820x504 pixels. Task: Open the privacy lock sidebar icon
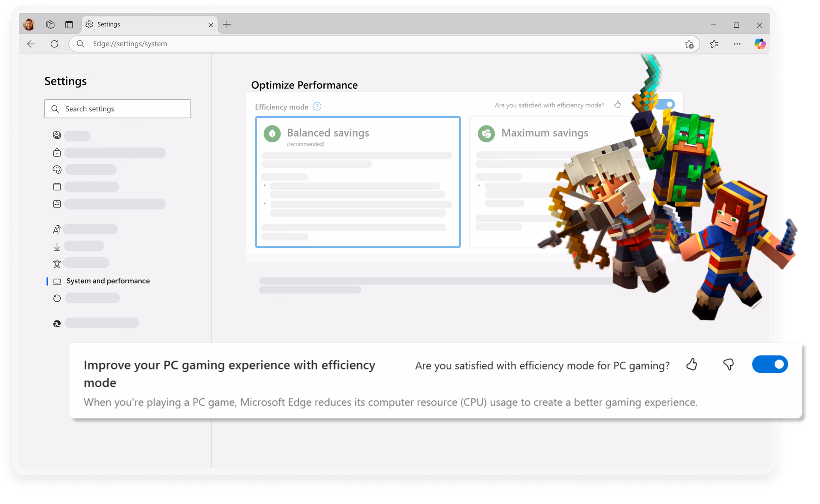pos(57,152)
